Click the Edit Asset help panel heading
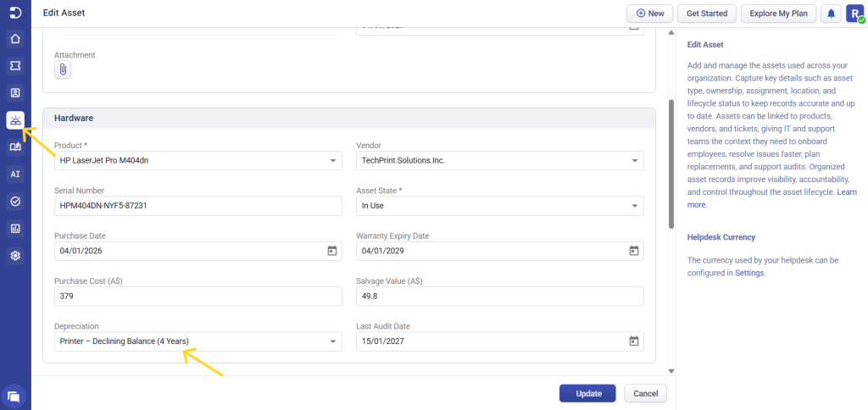 click(x=705, y=44)
